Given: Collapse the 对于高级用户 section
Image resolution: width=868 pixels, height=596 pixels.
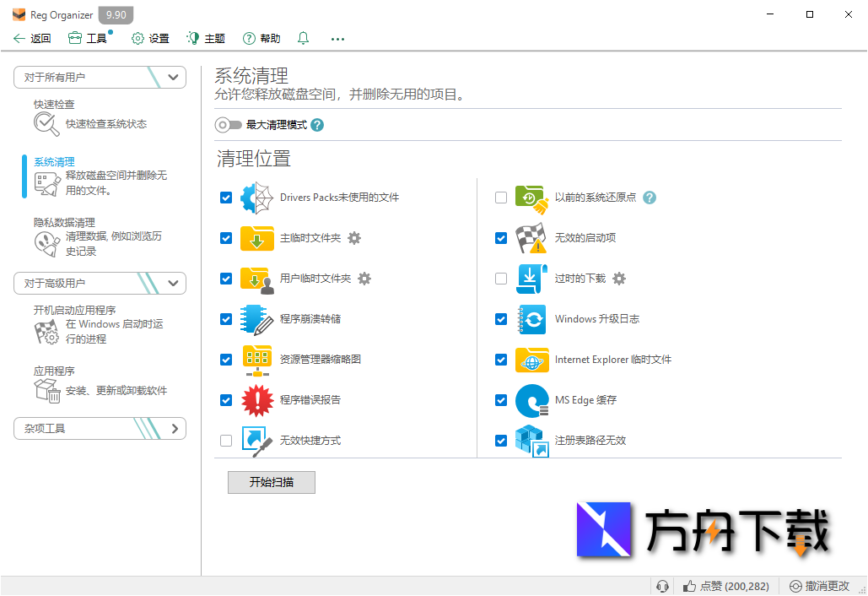Looking at the screenshot, I should [x=175, y=283].
